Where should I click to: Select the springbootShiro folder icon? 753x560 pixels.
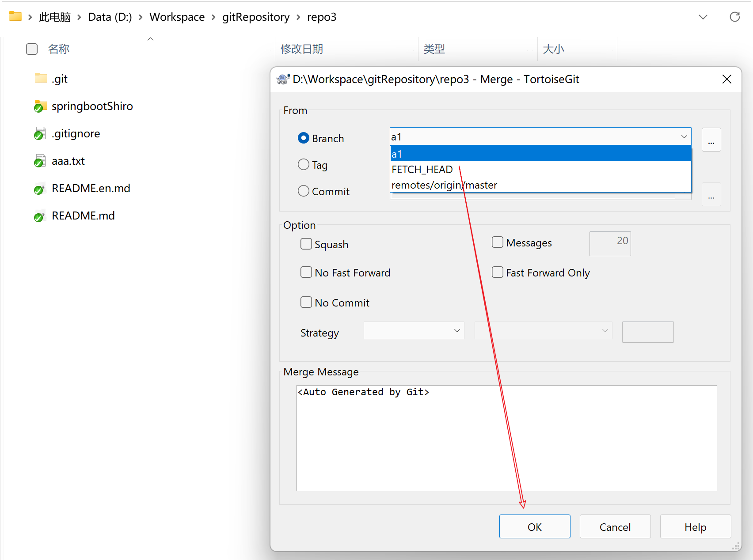click(41, 106)
